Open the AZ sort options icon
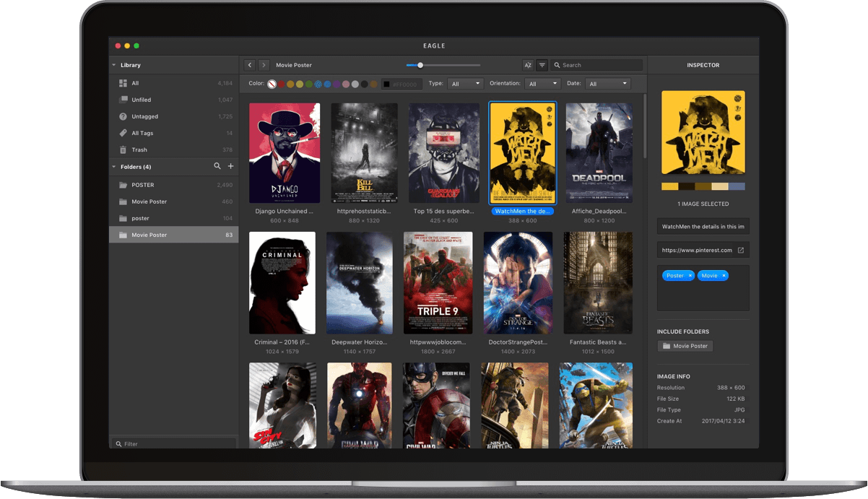The image size is (868, 499). pyautogui.click(x=528, y=65)
